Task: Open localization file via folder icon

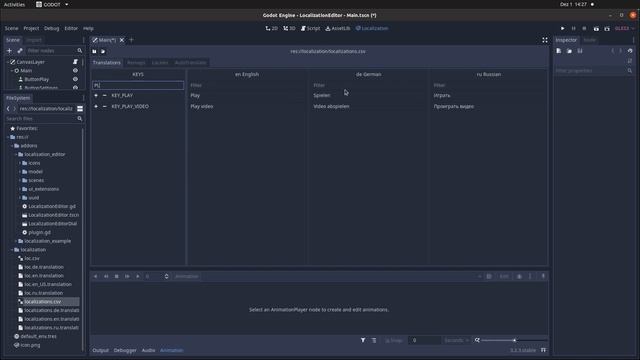Action: (x=103, y=51)
